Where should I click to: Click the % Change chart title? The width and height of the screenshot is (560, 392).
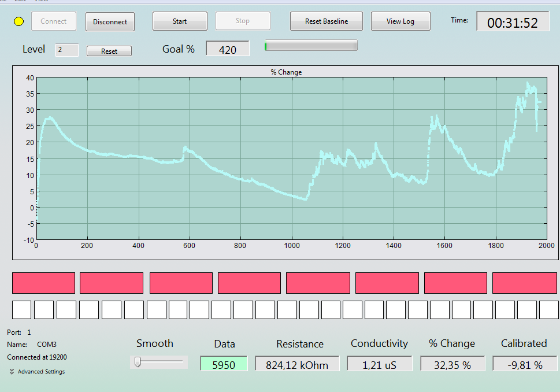[x=286, y=72]
